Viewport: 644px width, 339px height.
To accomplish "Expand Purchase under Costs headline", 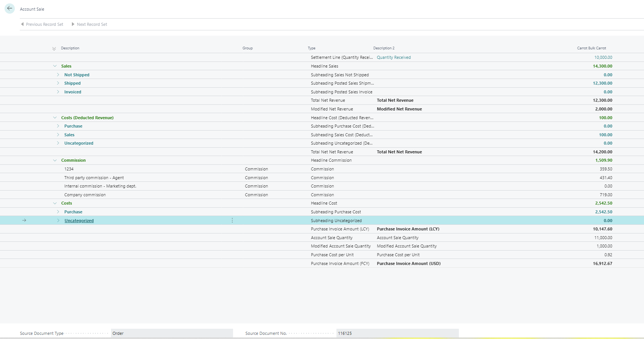I will pyautogui.click(x=58, y=212).
